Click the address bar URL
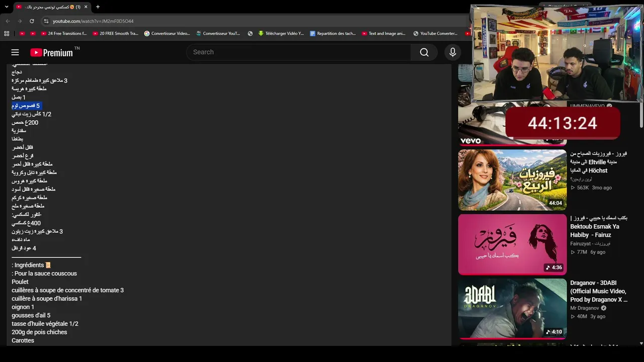 tap(93, 21)
